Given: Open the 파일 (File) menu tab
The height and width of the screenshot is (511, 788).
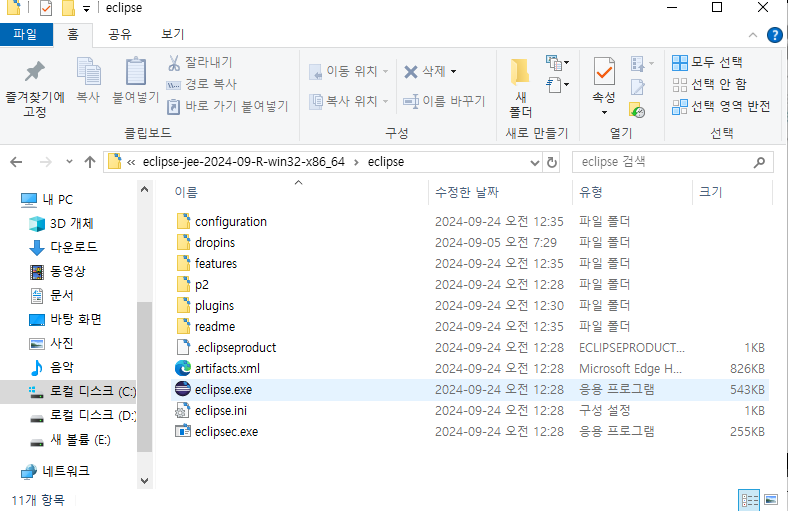Looking at the screenshot, I should 26,34.
